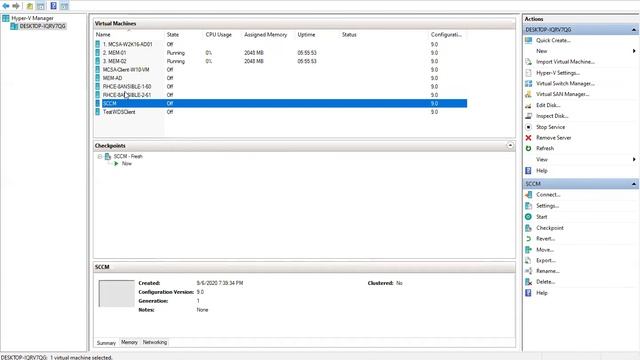Click the blue Help toolbar icon

pos(53,6)
